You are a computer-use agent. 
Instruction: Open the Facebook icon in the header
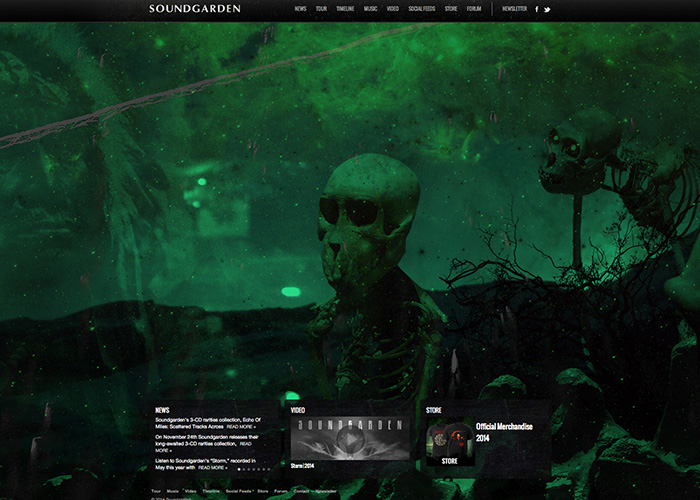click(537, 9)
